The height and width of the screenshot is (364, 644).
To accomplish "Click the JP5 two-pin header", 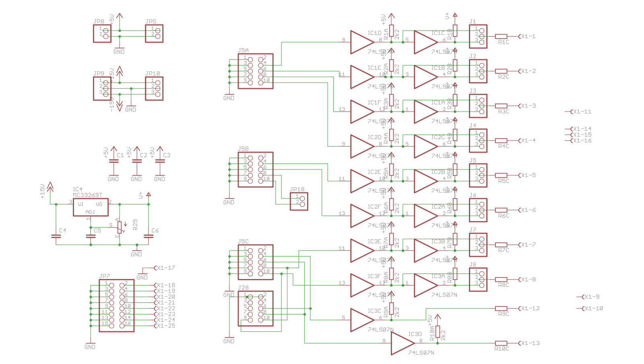I will (154, 33).
